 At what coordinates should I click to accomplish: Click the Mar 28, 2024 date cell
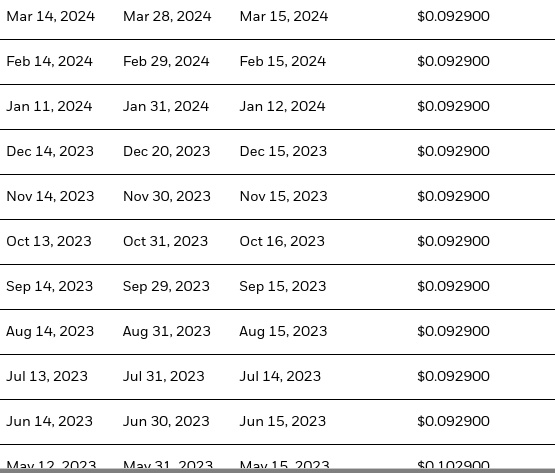(x=167, y=17)
